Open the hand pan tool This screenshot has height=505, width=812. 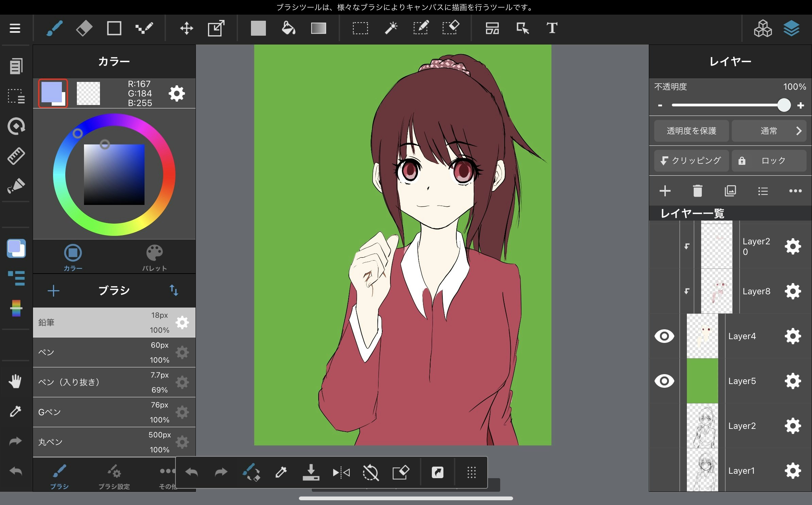point(15,381)
